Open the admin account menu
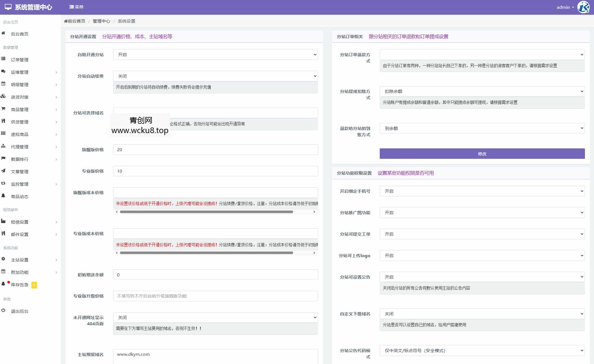Image resolution: width=594 pixels, height=364 pixels. tap(564, 7)
